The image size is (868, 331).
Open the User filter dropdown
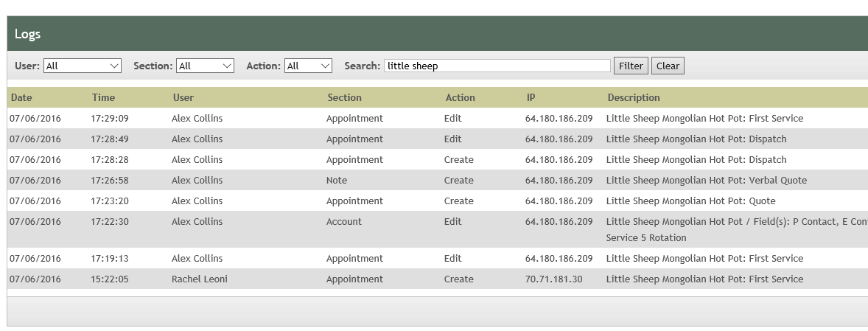(x=82, y=66)
